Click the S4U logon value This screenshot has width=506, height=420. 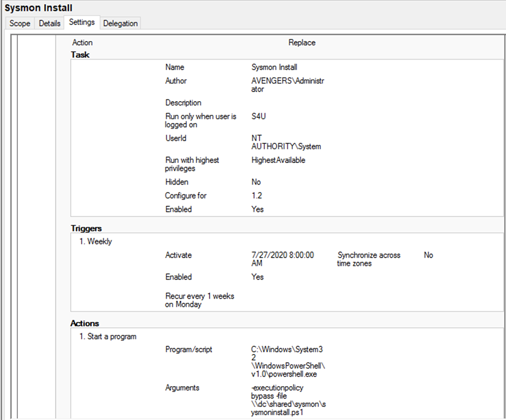click(x=258, y=117)
